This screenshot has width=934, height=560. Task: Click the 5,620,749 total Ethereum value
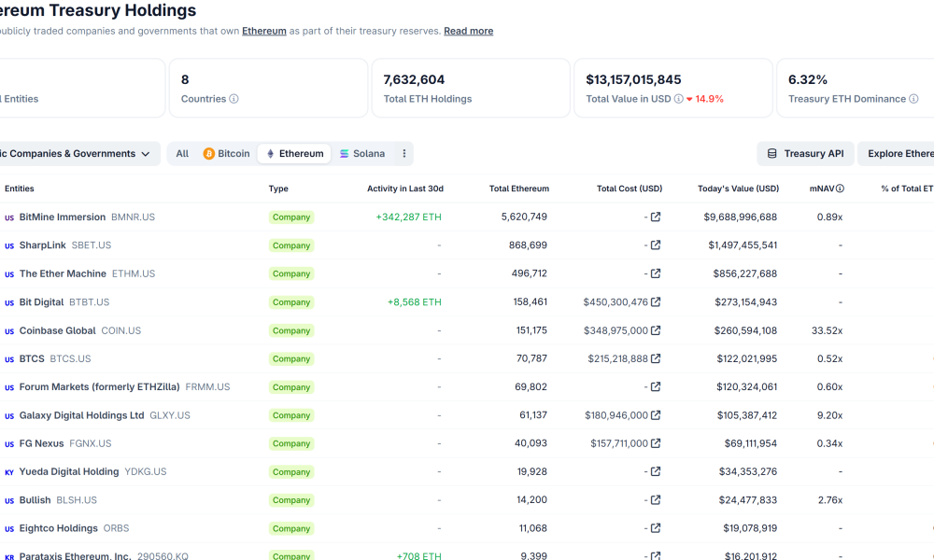[x=524, y=217]
